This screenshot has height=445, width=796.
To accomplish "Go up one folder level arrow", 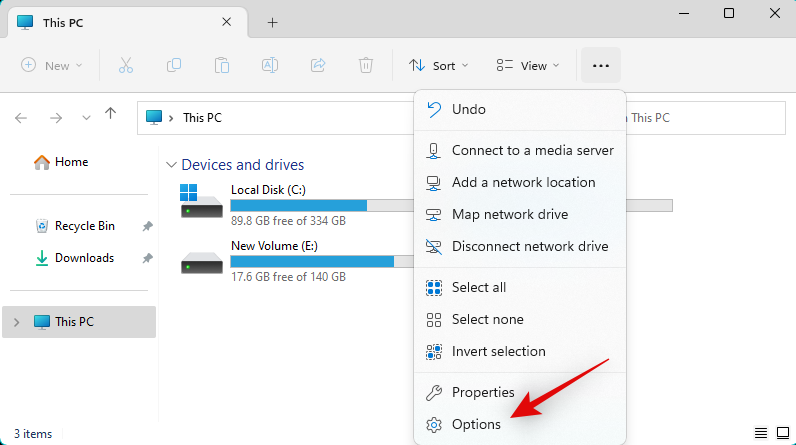I will pyautogui.click(x=110, y=117).
